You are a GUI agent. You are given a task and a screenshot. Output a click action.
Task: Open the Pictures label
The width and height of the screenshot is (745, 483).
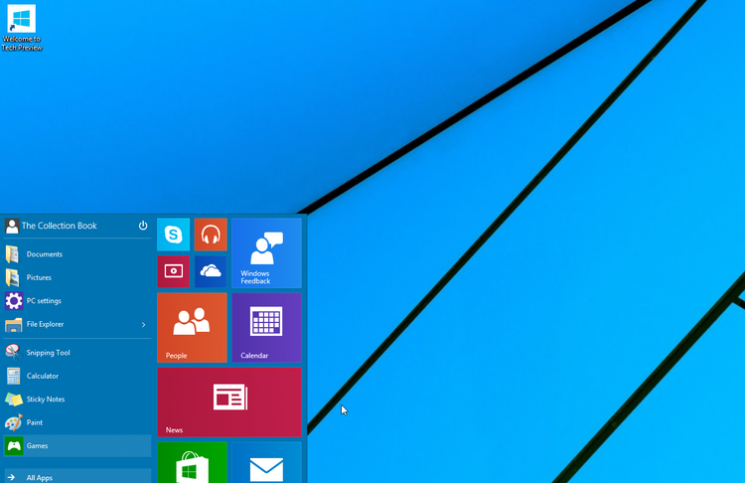tap(39, 277)
